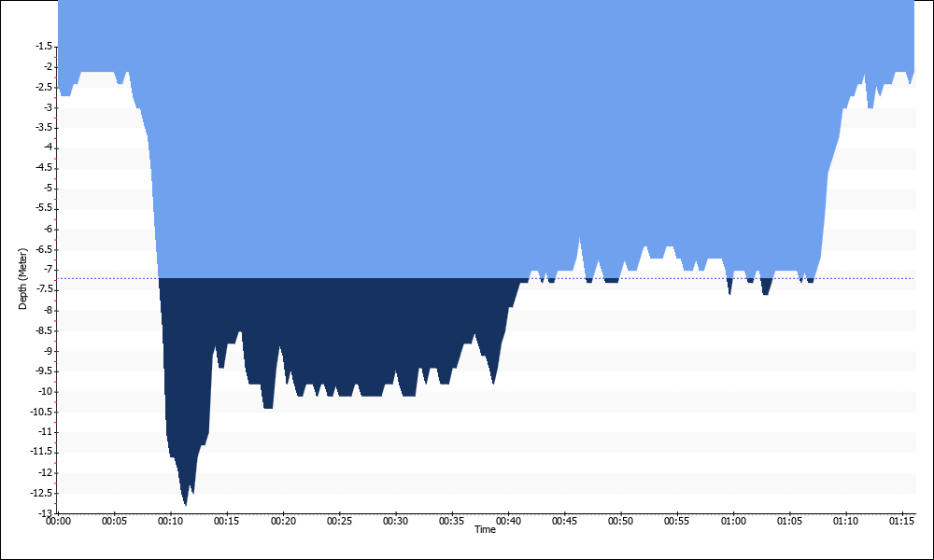Select the -12 depth axis label
The image size is (934, 560).
pyautogui.click(x=45, y=472)
